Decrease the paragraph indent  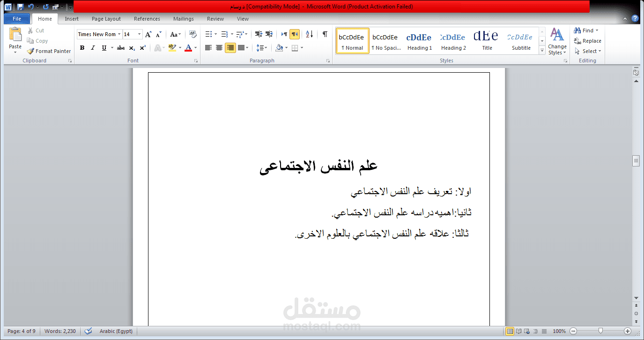(259, 34)
